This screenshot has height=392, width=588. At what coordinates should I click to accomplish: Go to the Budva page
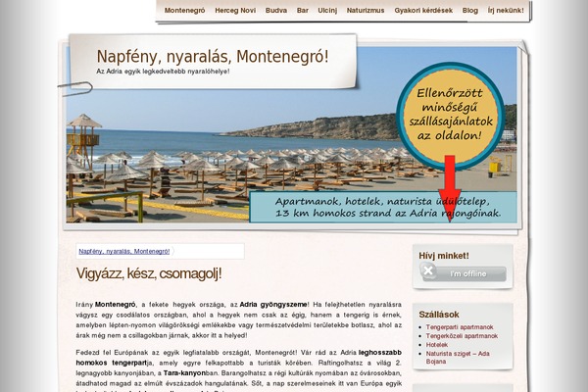click(276, 11)
